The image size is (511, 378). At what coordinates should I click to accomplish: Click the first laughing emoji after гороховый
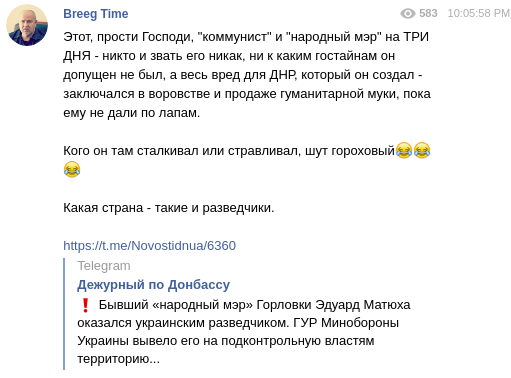pyautogui.click(x=404, y=150)
